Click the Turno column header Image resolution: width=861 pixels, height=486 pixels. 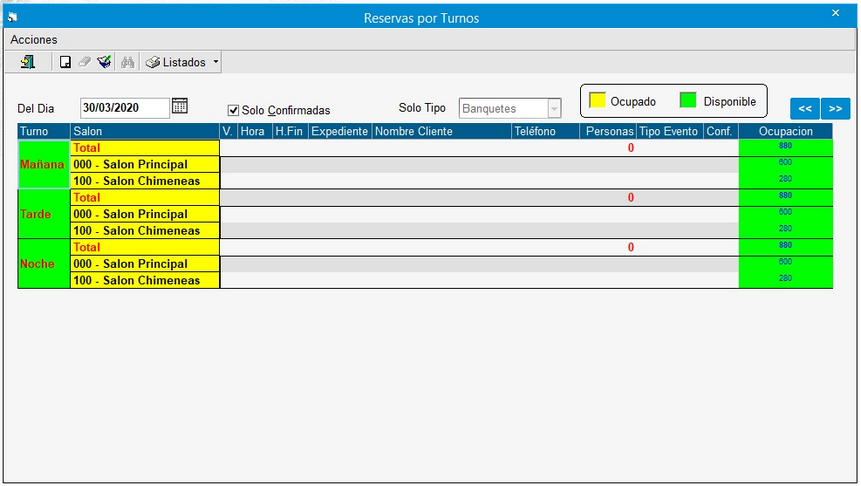point(44,131)
